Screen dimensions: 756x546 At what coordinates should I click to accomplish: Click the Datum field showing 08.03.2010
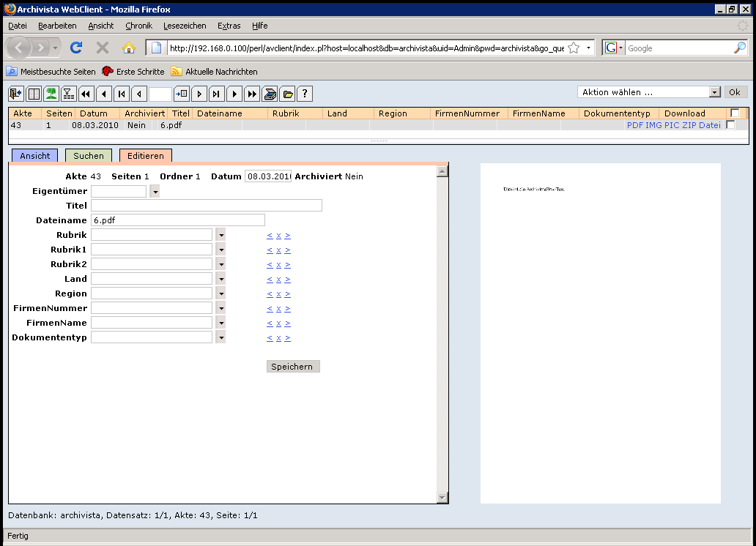(268, 176)
